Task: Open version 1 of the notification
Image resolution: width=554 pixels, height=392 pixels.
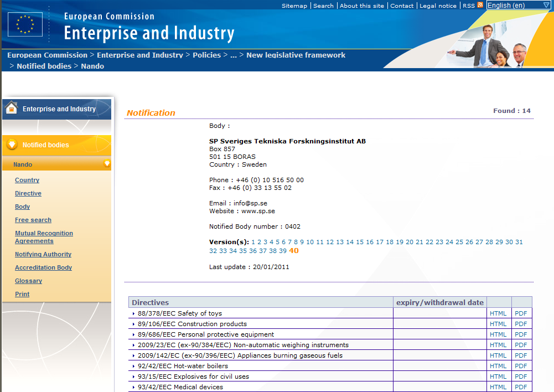Action: coord(253,242)
